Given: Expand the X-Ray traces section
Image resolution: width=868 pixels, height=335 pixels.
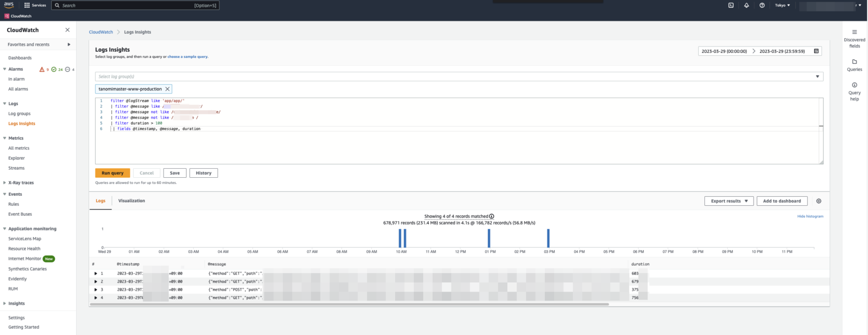Looking at the screenshot, I should [5, 183].
